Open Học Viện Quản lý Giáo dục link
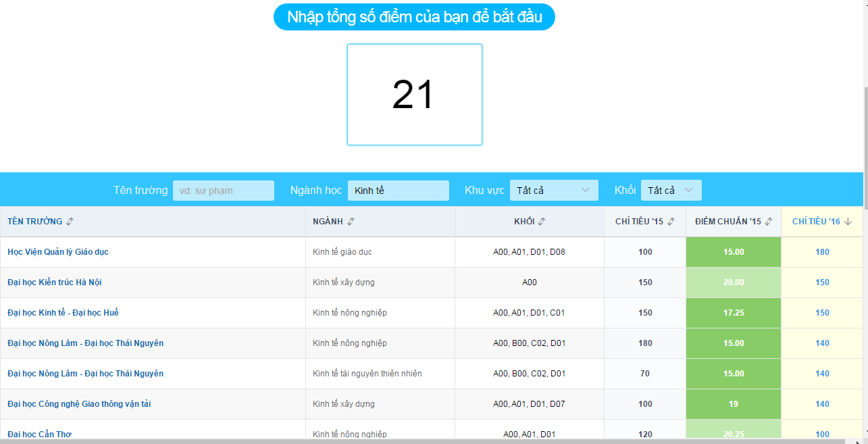 (x=58, y=252)
